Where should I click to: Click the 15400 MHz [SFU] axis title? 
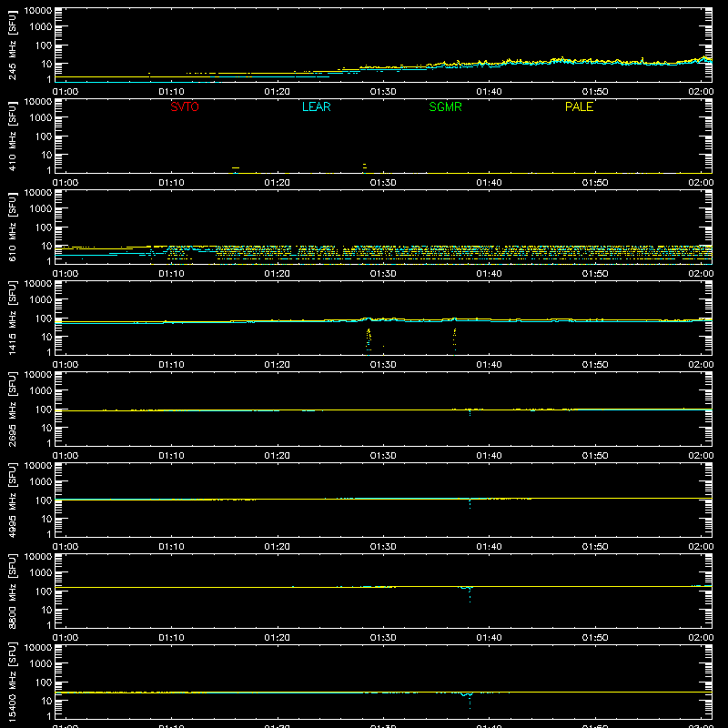click(x=12, y=682)
